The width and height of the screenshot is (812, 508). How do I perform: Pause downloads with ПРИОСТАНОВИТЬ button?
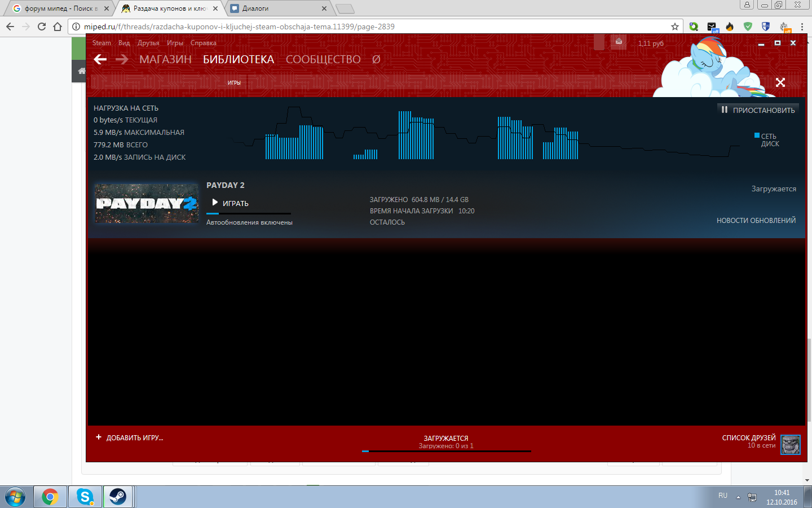point(758,110)
